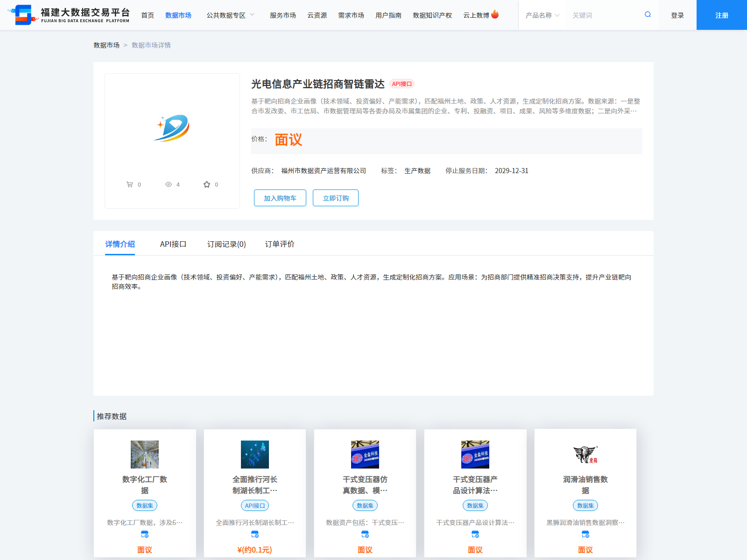Click the stop date 2029-12-31
This screenshot has height=560, width=747.
[512, 171]
